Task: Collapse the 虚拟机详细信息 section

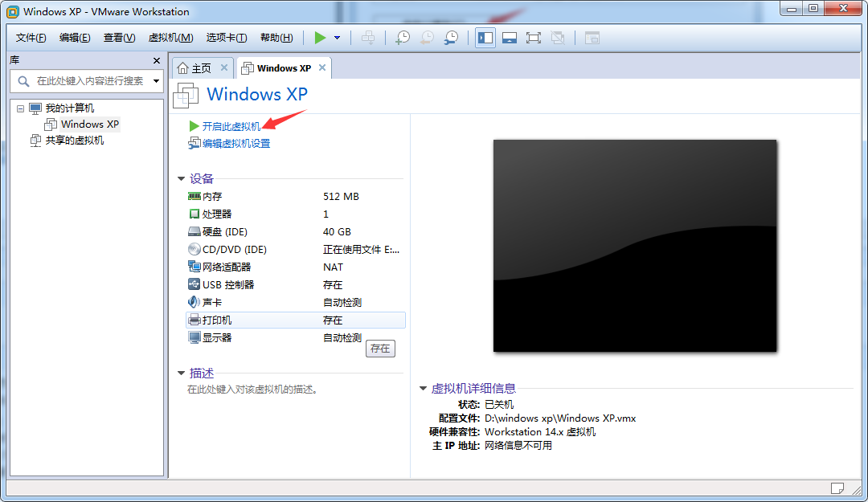Action: (x=423, y=389)
